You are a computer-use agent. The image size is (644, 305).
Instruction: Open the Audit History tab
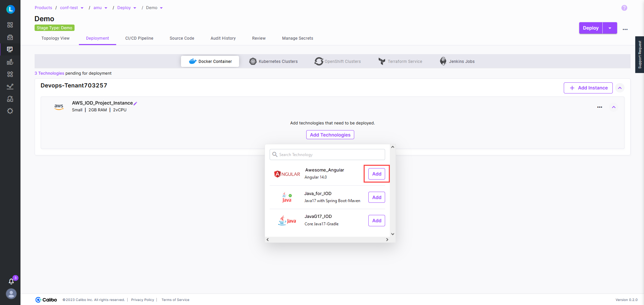tap(223, 38)
